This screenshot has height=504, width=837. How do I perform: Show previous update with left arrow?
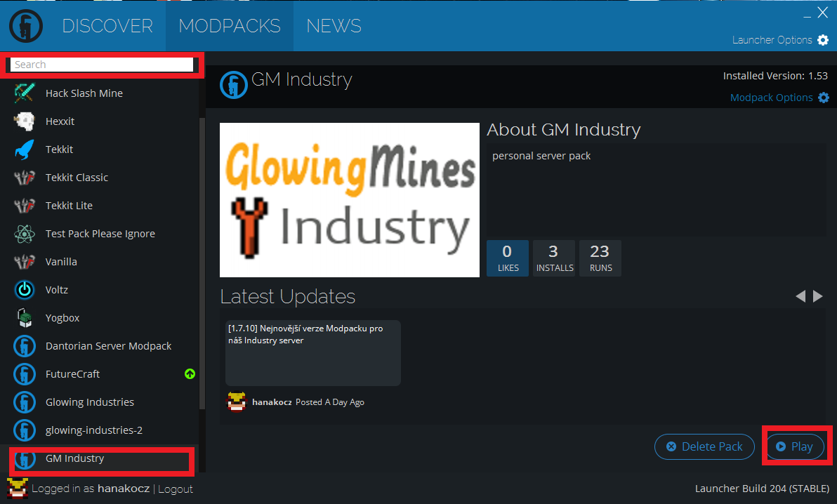click(x=800, y=296)
